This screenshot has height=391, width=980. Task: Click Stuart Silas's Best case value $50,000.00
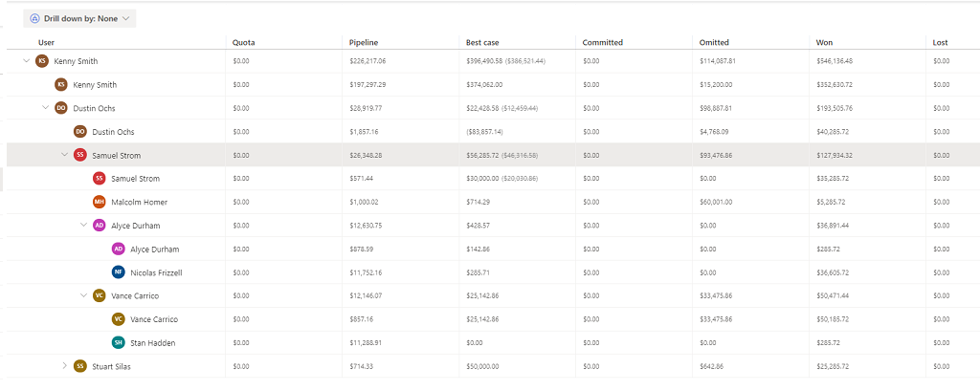click(x=485, y=366)
